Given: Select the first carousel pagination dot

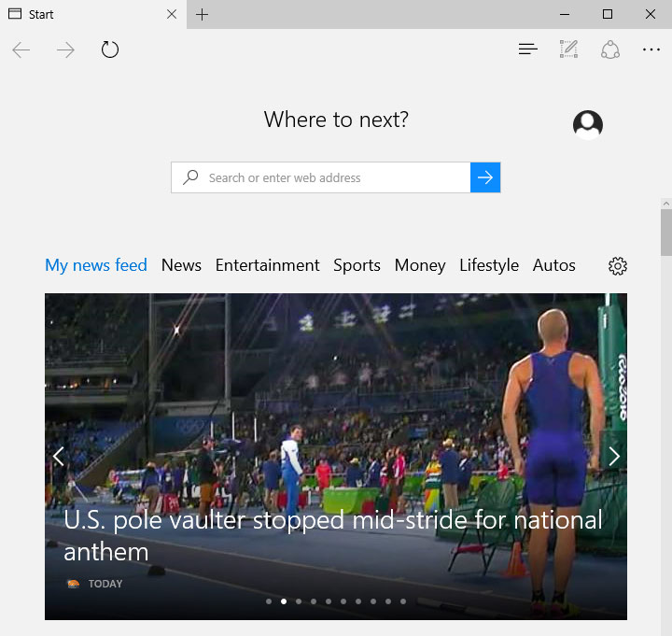Looking at the screenshot, I should click(x=269, y=601).
